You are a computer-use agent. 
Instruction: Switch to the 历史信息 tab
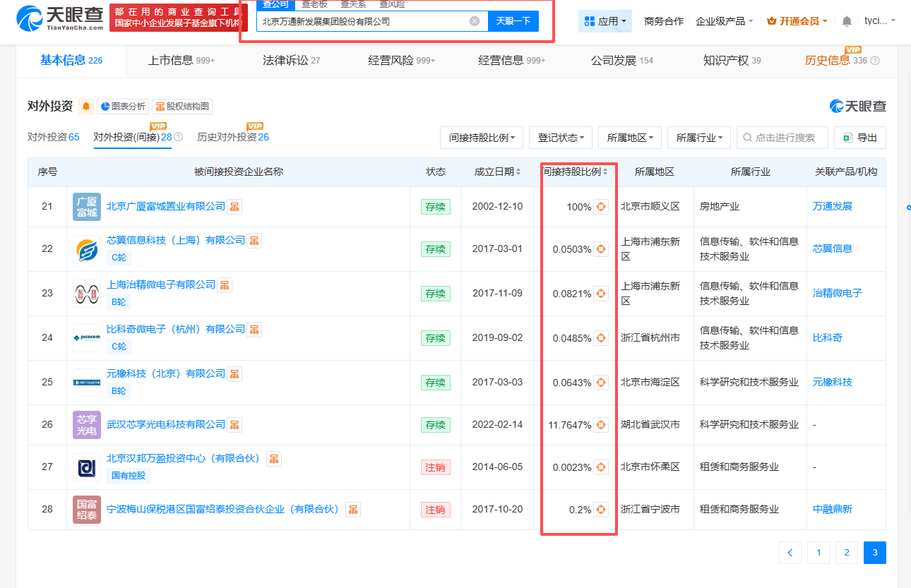(x=836, y=61)
